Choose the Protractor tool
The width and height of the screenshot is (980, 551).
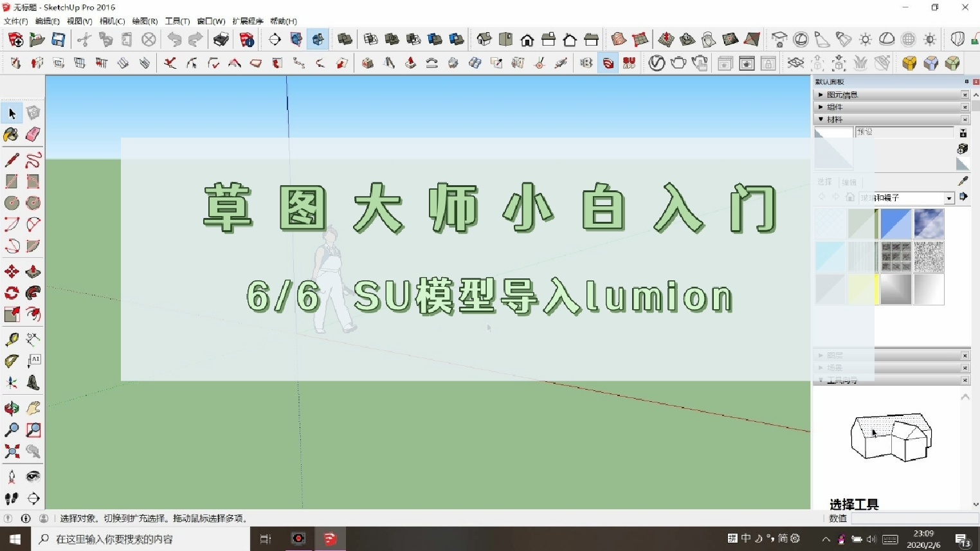click(12, 361)
